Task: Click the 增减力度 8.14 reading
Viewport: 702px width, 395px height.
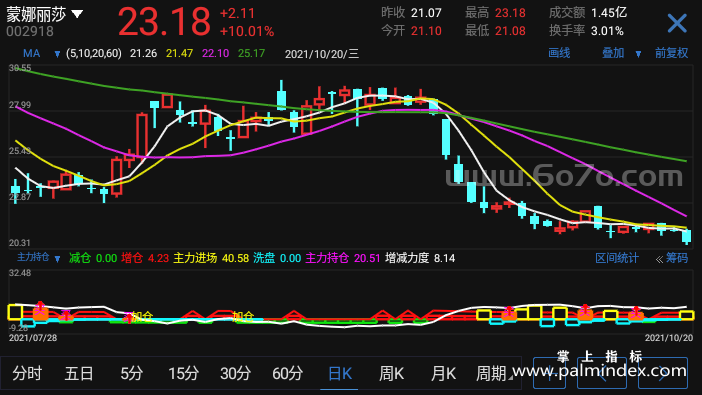Action: 420,258
